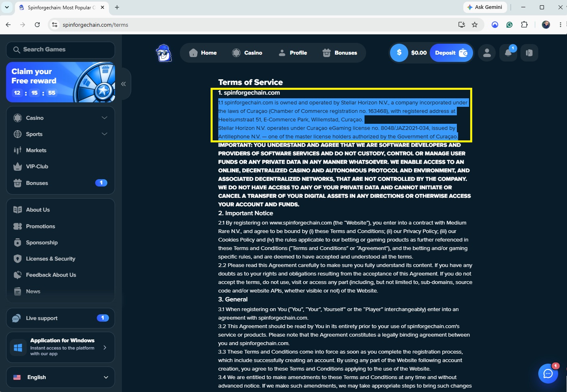Click the "2. Important Notice" heading
Viewport: 567px width, 392px height.
pyautogui.click(x=245, y=213)
